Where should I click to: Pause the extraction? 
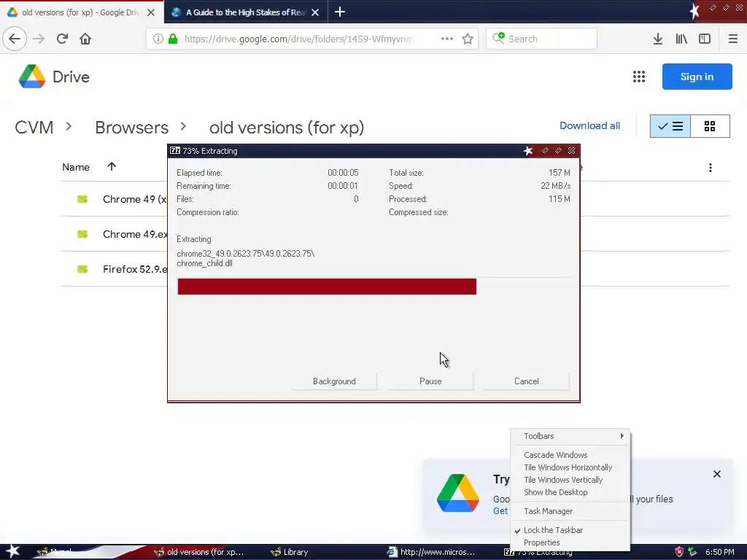click(430, 381)
